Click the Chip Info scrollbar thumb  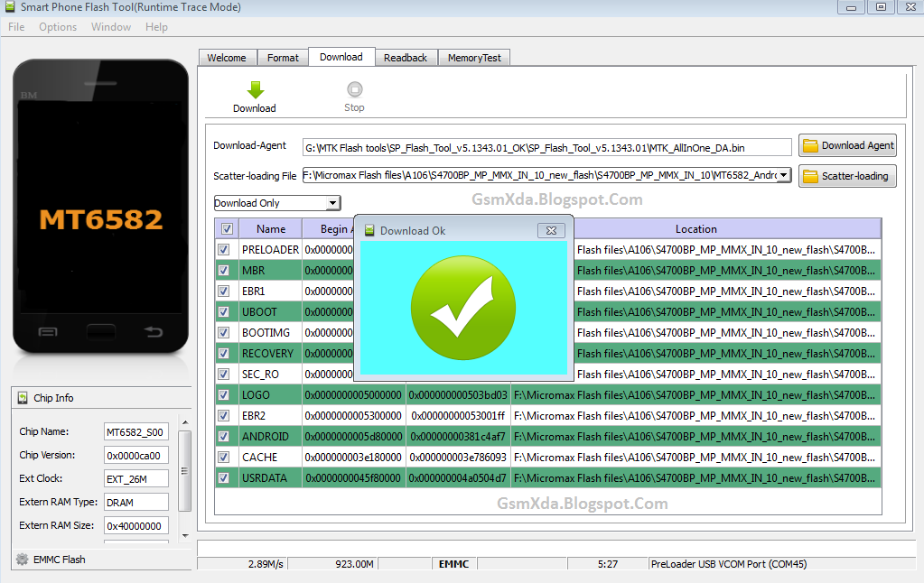coord(184,471)
